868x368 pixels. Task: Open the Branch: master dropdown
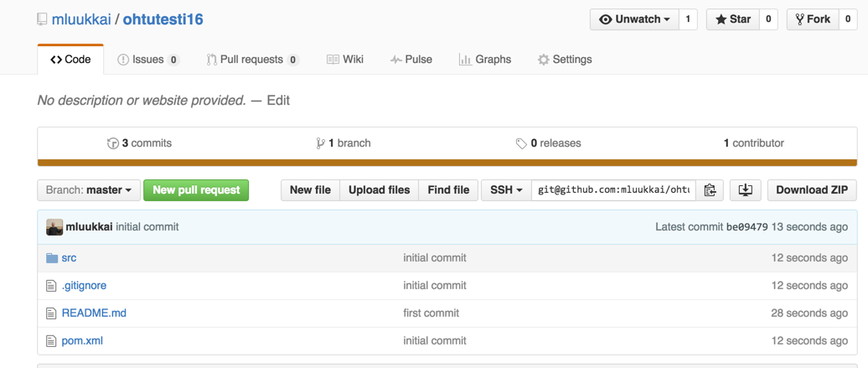click(89, 190)
